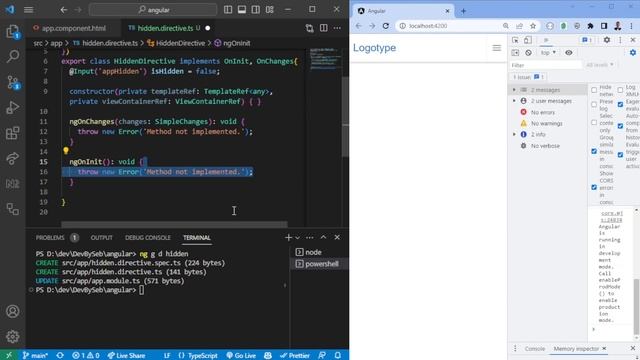Open the Extensions view
Viewport: 640px width, 360px height.
click(13, 133)
